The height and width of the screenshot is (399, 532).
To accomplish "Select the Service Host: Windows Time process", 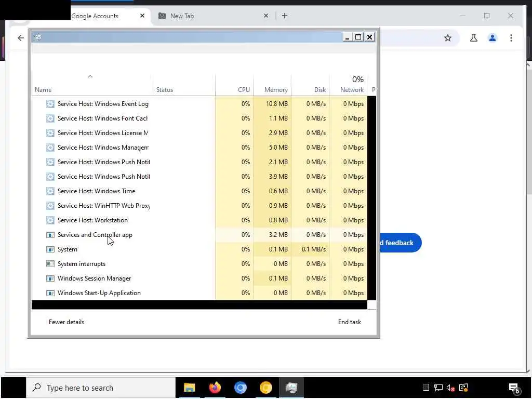I will point(199,191).
